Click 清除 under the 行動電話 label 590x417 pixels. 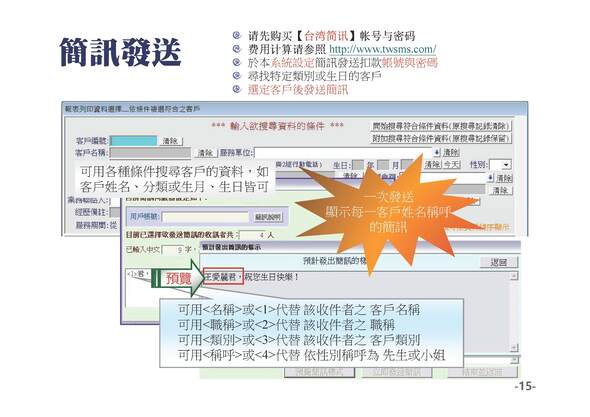[350, 176]
